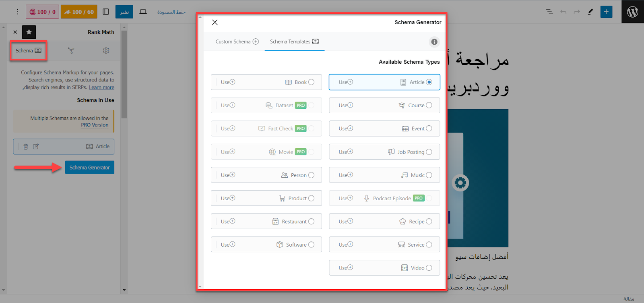Open the PRO Version link

point(95,125)
